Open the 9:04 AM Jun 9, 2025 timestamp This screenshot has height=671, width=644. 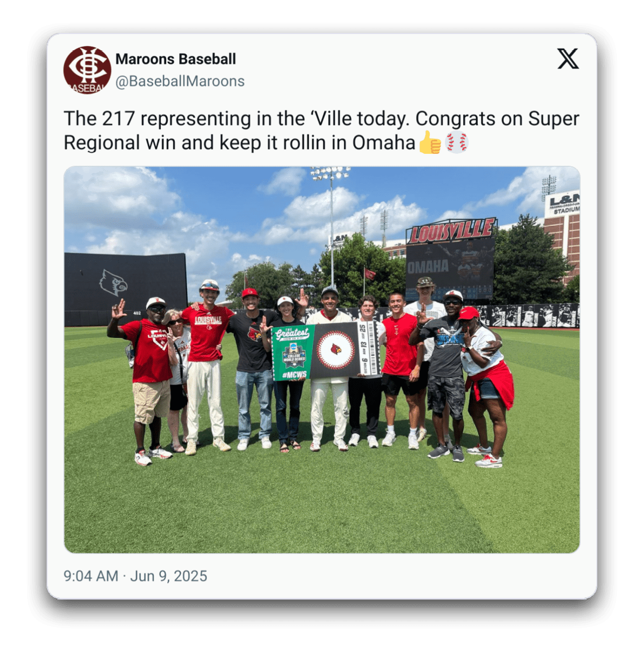click(x=135, y=576)
